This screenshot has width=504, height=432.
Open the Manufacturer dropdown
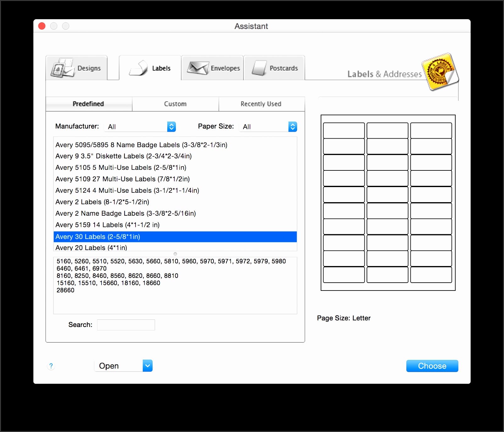[141, 127]
